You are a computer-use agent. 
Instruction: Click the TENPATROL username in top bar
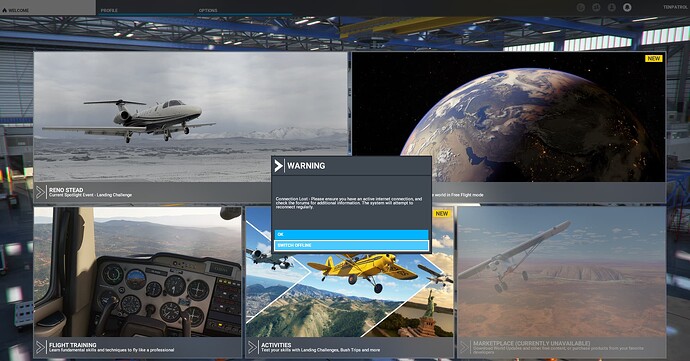coord(675,7)
